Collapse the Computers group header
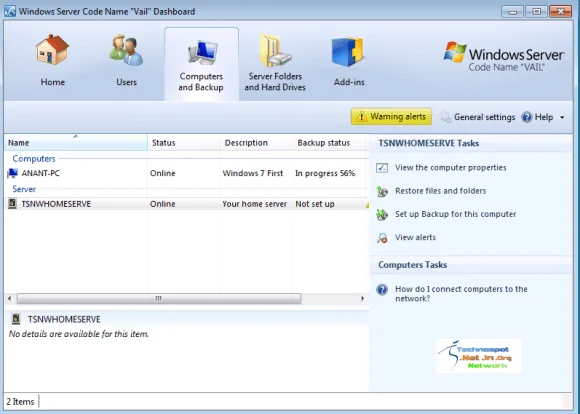Image resolution: width=580 pixels, height=414 pixels. tap(34, 158)
